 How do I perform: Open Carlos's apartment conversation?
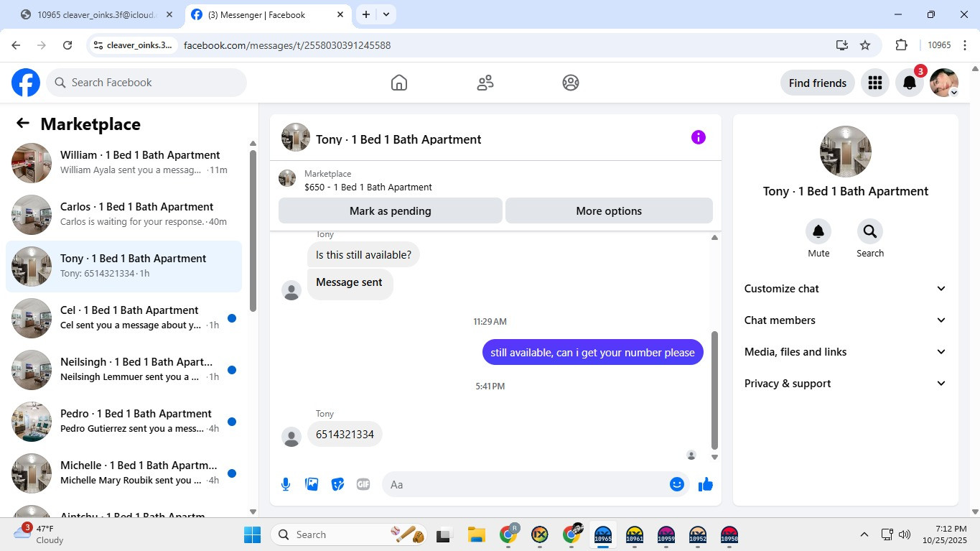tap(123, 215)
